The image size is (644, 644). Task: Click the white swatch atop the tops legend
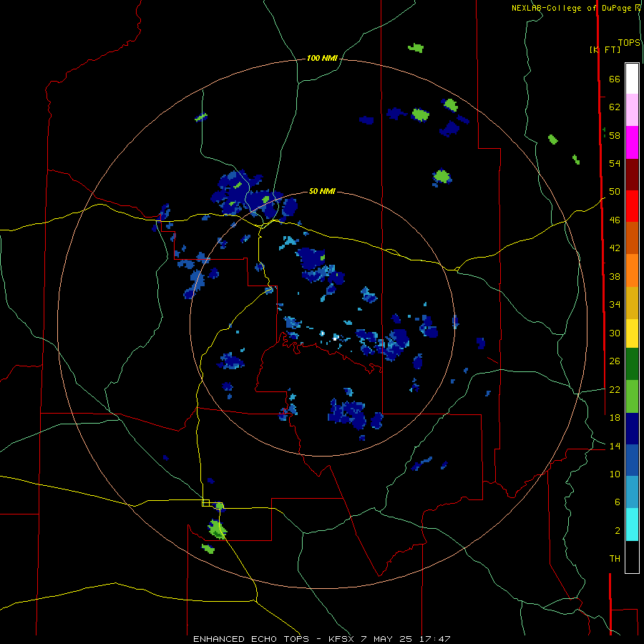tap(632, 79)
